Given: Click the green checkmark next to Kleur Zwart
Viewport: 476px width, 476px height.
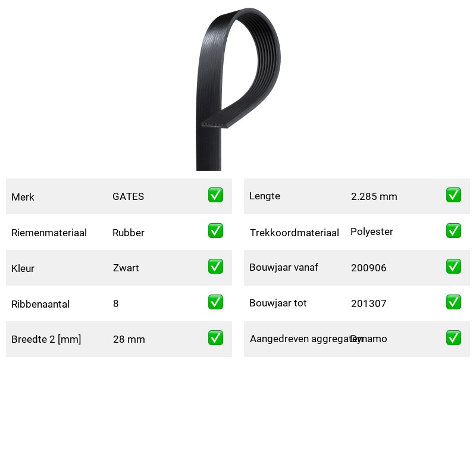Looking at the screenshot, I should pos(215,266).
